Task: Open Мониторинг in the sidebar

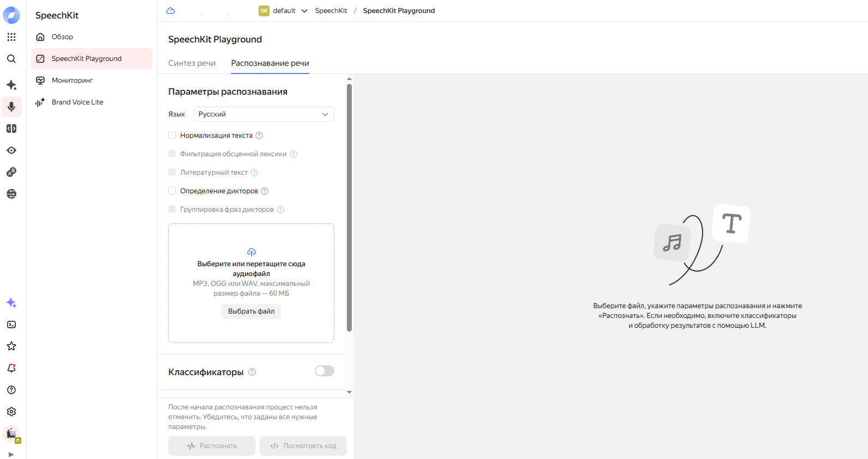Action: tap(91, 81)
